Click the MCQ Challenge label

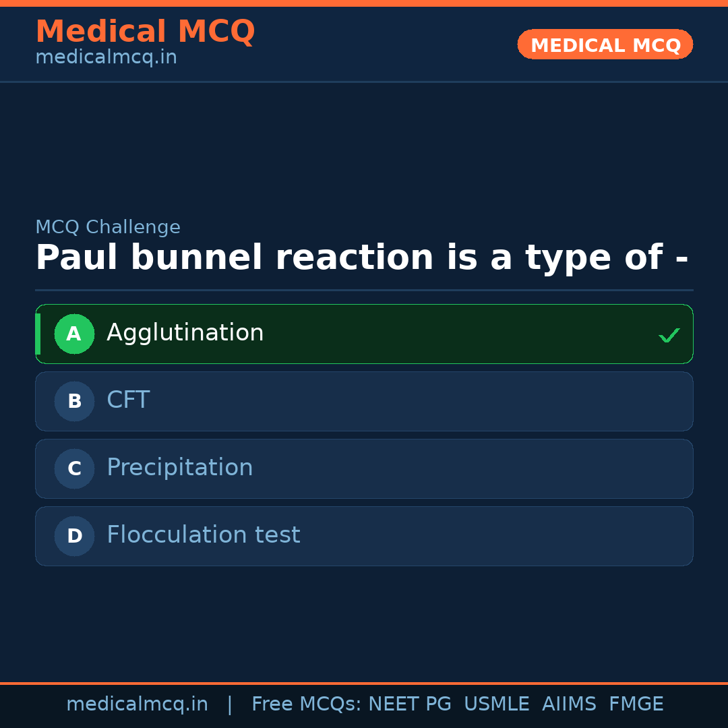pyautogui.click(x=108, y=228)
